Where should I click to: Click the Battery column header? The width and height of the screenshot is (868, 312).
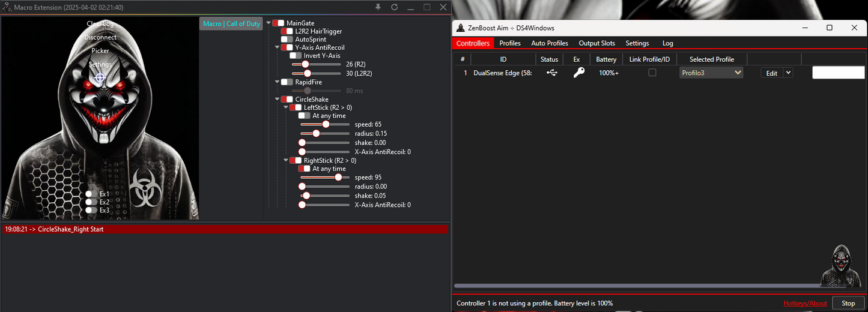point(606,59)
